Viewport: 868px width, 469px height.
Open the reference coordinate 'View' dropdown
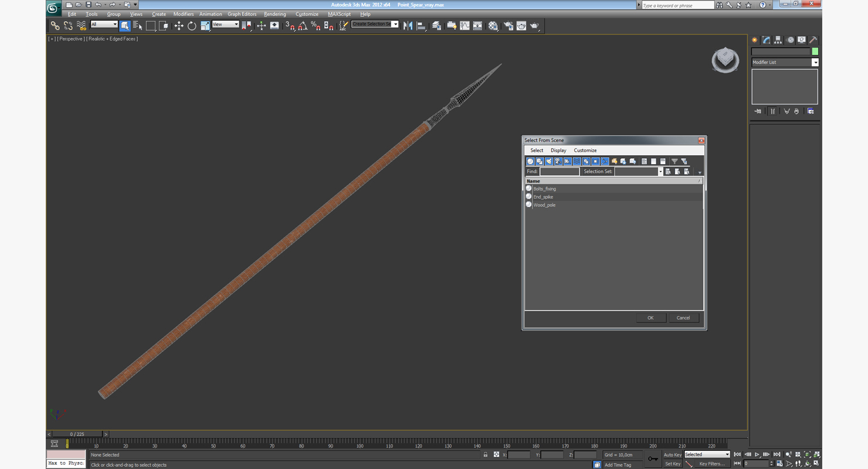[x=225, y=24]
